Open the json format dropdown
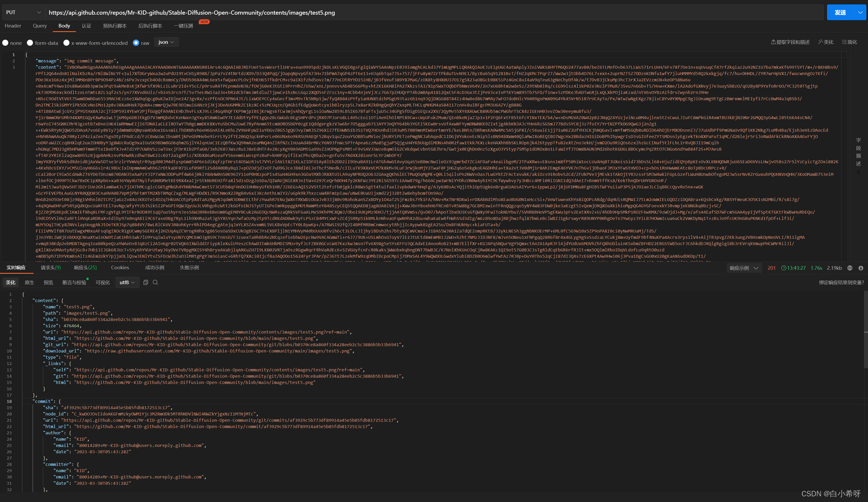868x502 pixels. pos(166,42)
